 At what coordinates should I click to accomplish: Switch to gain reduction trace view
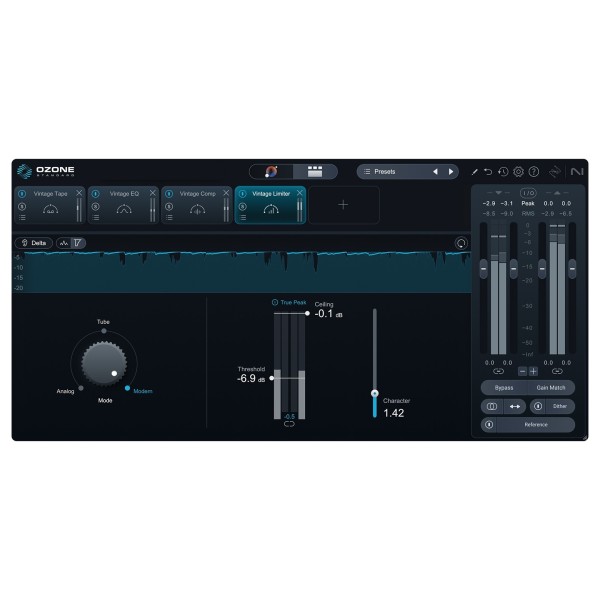pyautogui.click(x=78, y=243)
